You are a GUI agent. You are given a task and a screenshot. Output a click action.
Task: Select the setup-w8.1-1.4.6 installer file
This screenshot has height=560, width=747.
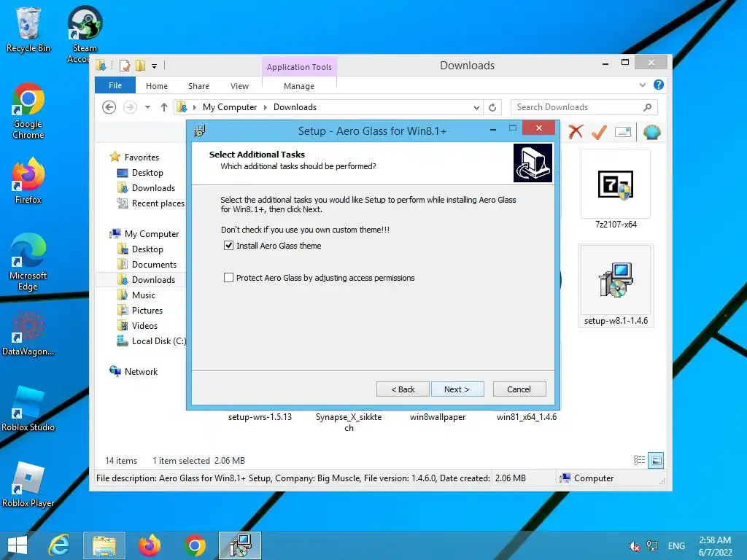click(616, 286)
